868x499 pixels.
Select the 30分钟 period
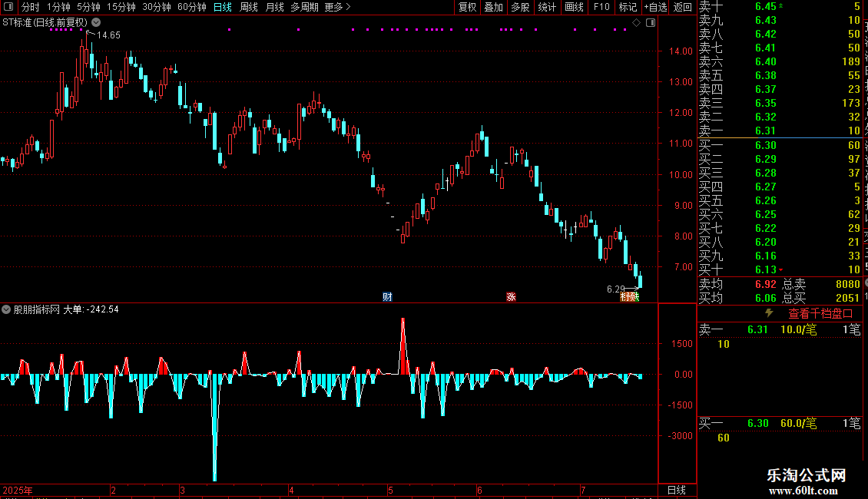click(x=156, y=7)
